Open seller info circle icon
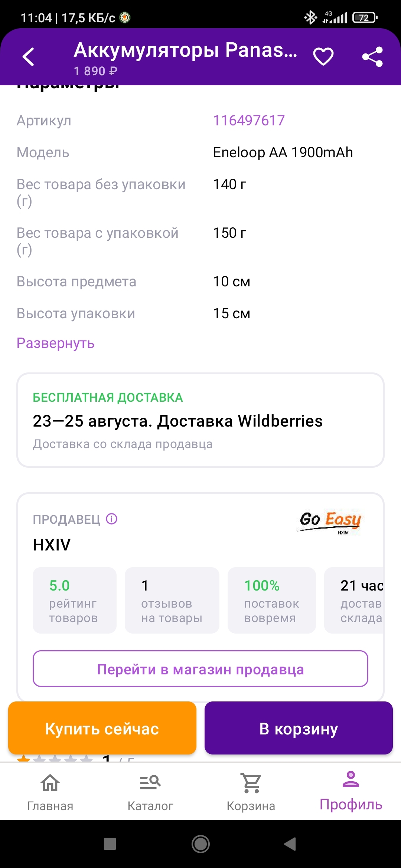 pos(112,519)
